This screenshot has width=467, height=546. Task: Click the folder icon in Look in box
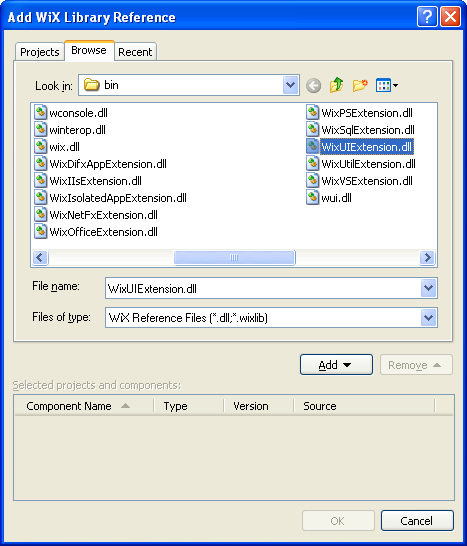tap(92, 85)
